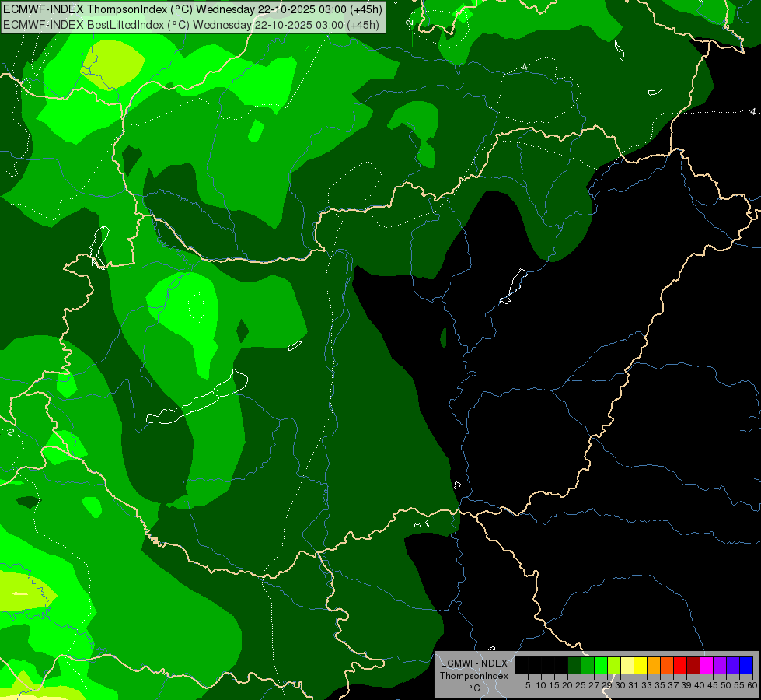Click the ECMWF-INDEX label in legend
The width and height of the screenshot is (761, 700).
(x=474, y=663)
